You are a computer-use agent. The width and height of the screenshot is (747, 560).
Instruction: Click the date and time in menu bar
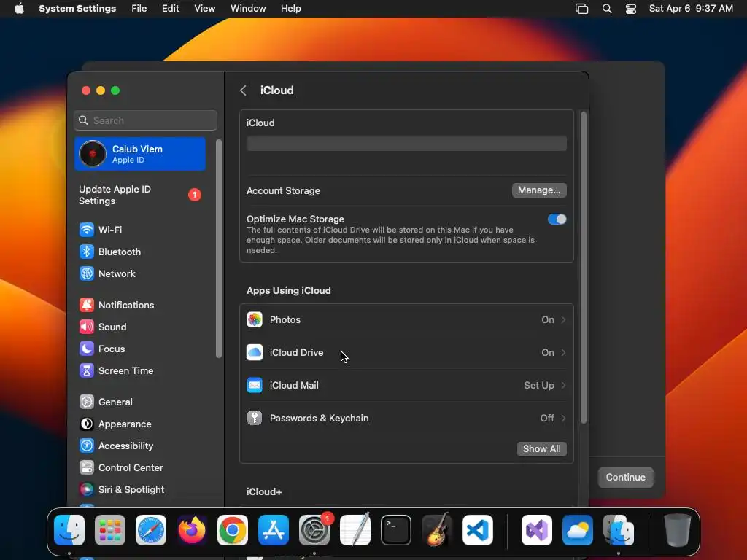pos(691,9)
